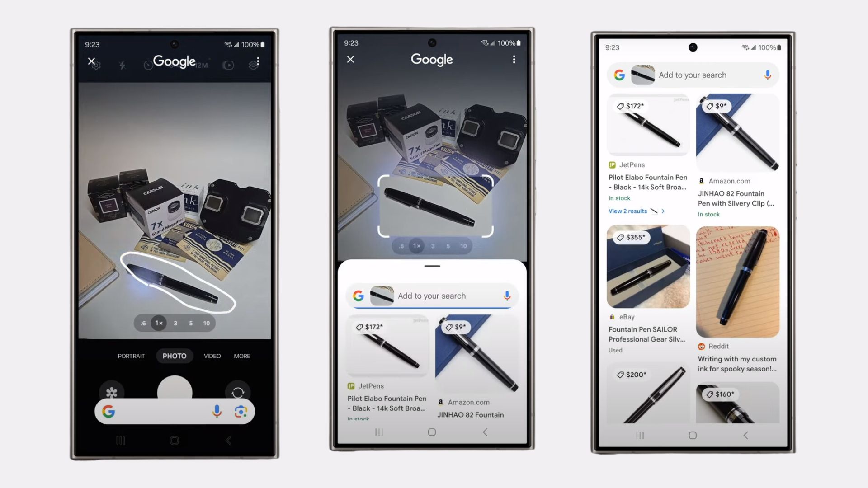
Task: Switch to PORTRAIT camera mode
Action: (131, 356)
